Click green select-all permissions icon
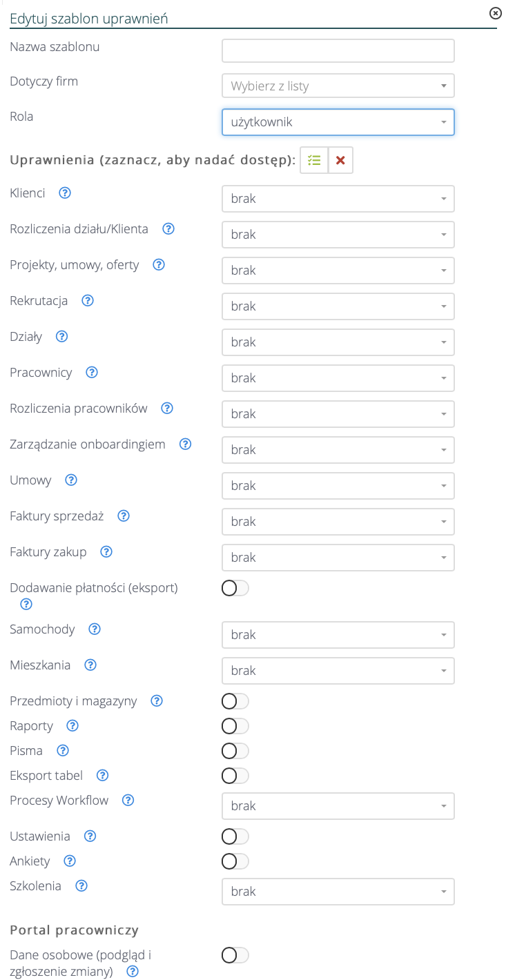 click(x=314, y=160)
